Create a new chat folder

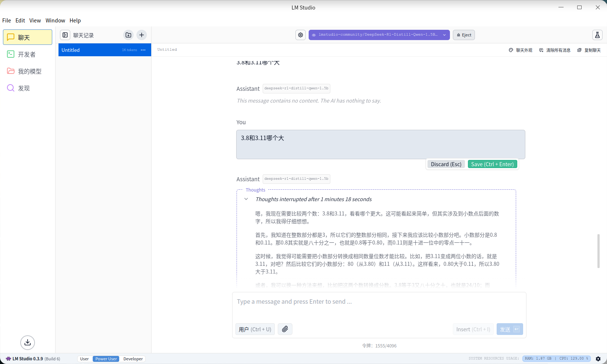128,35
